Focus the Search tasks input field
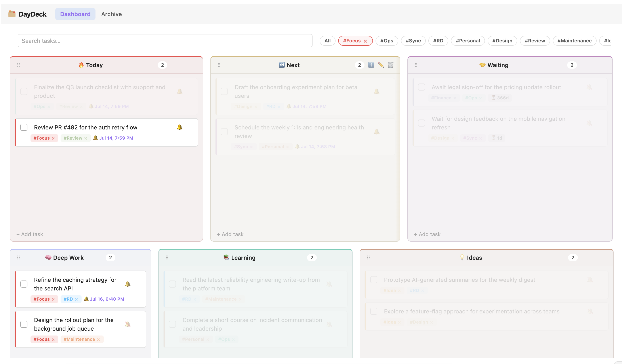The image size is (622, 364). coord(165,41)
